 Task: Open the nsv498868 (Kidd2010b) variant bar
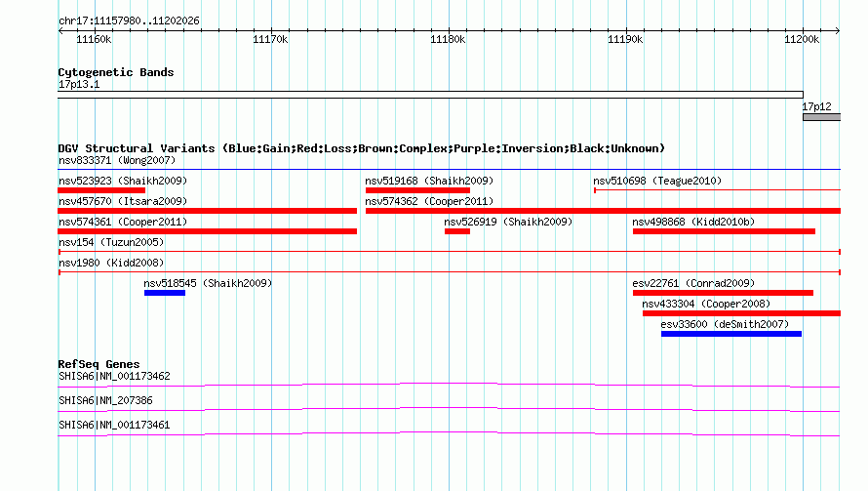(x=724, y=231)
